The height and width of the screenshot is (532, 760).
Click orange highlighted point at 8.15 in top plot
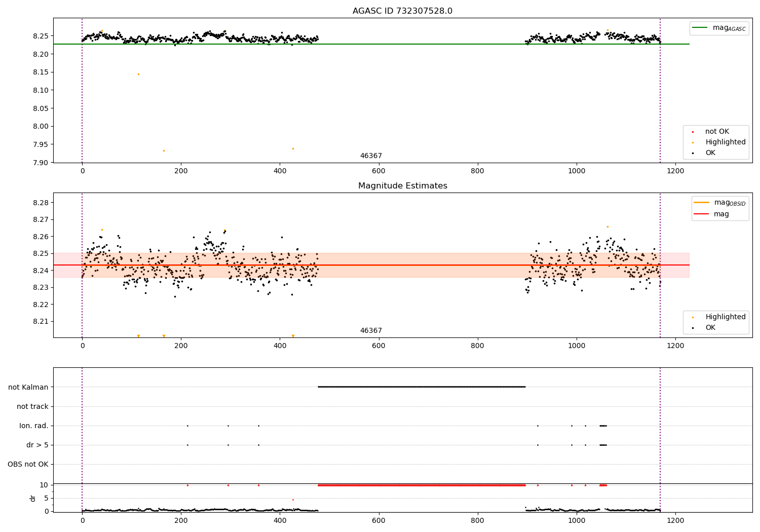coord(138,74)
